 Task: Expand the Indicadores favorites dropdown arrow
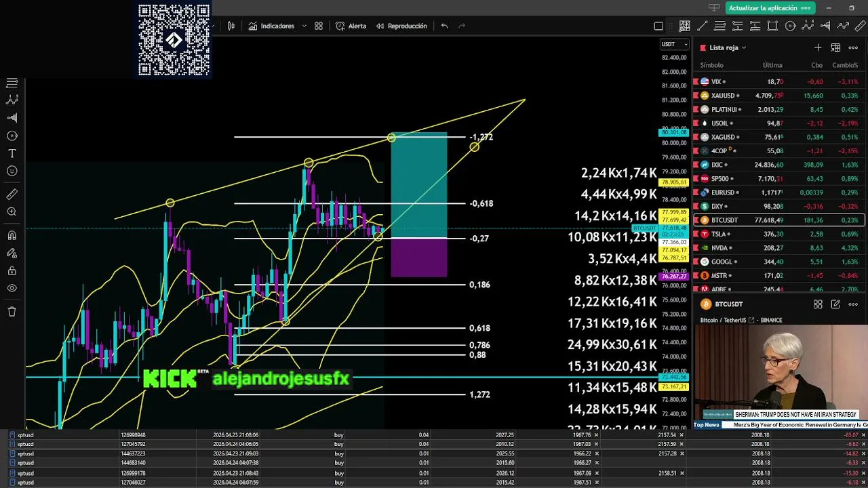[x=304, y=26]
